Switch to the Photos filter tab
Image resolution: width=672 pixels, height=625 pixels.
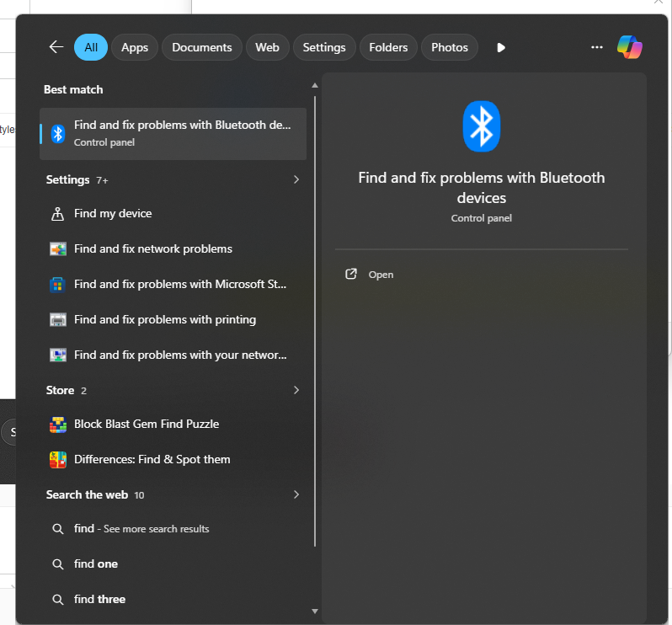(x=450, y=47)
